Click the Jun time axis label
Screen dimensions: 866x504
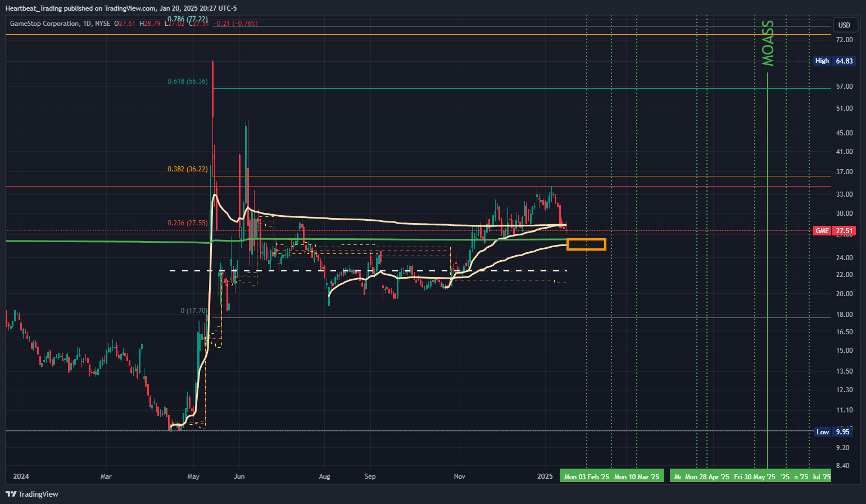239,476
